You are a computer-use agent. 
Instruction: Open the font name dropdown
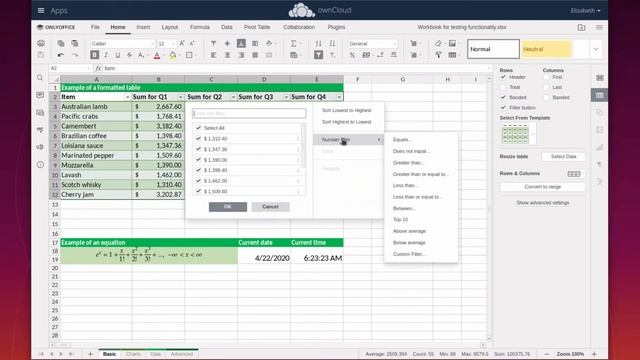point(153,44)
